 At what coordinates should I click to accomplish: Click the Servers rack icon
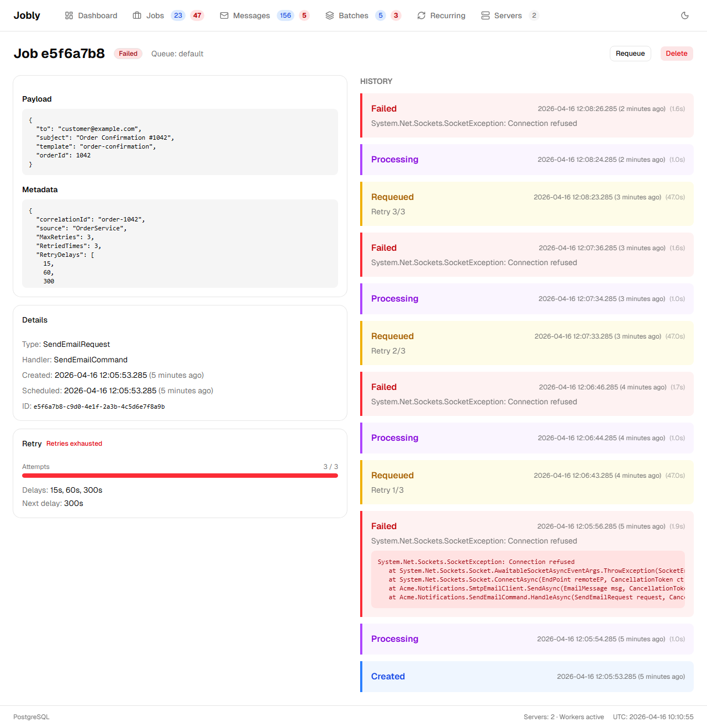pos(486,15)
